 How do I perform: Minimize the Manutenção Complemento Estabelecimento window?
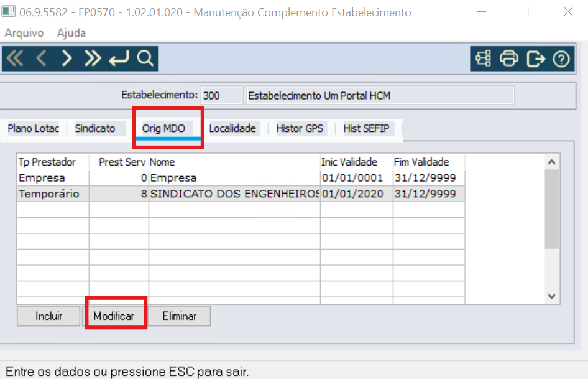click(482, 12)
